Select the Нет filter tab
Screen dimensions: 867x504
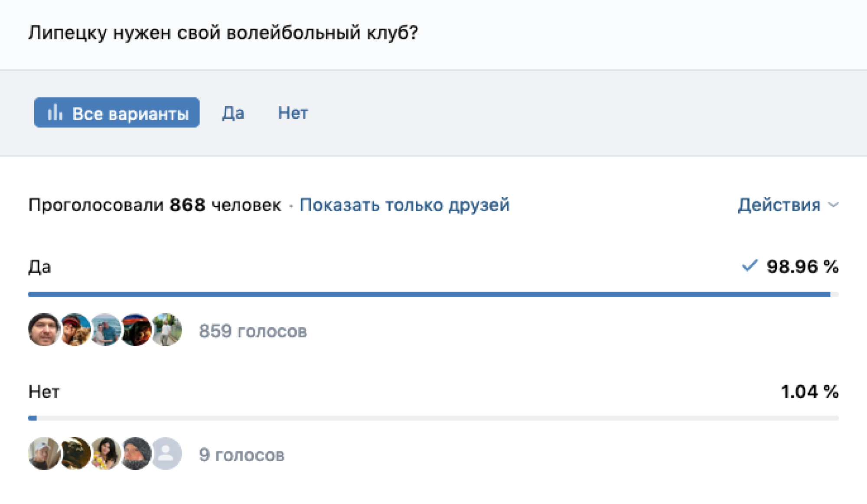pos(293,113)
